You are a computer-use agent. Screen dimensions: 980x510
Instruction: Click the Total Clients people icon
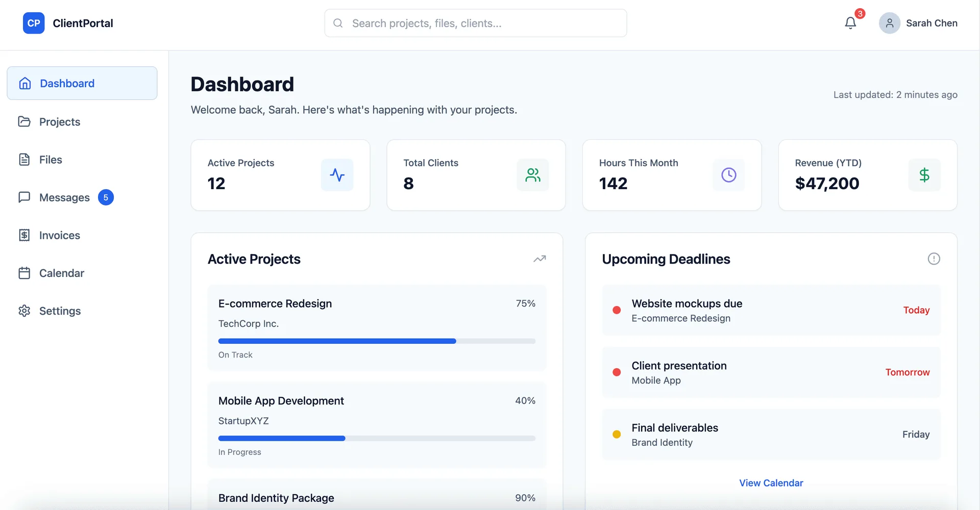(533, 175)
